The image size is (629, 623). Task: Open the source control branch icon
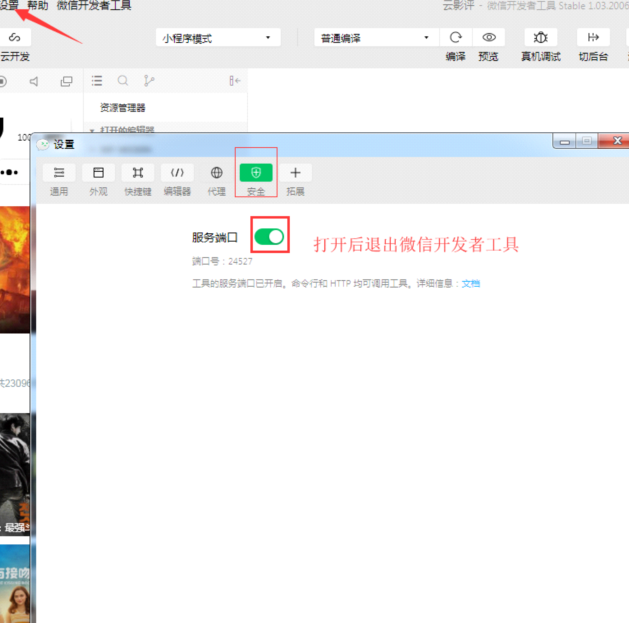pyautogui.click(x=149, y=81)
